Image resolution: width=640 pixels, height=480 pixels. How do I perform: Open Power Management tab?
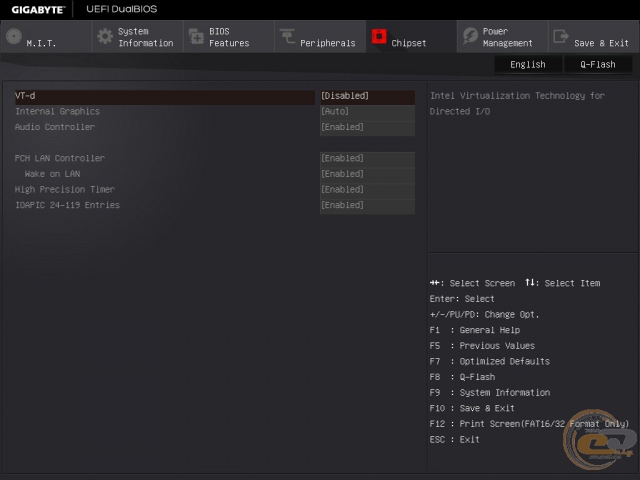(x=502, y=37)
